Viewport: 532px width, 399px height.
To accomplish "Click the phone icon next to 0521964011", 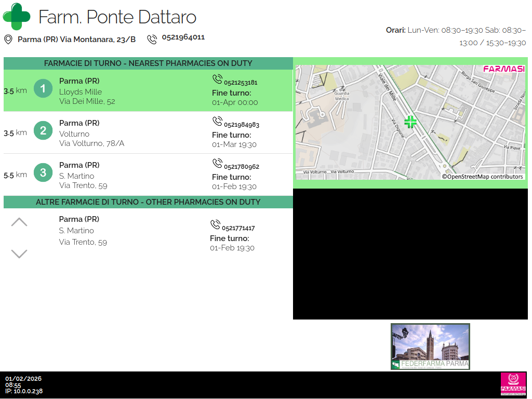I will 152,39.
